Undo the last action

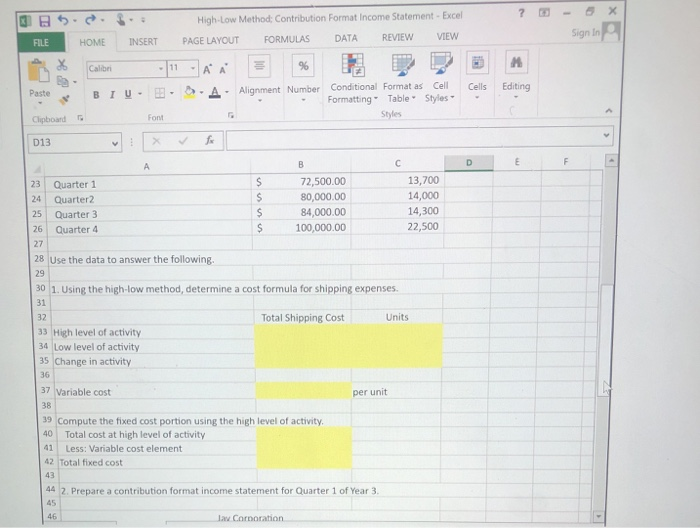click(x=63, y=20)
